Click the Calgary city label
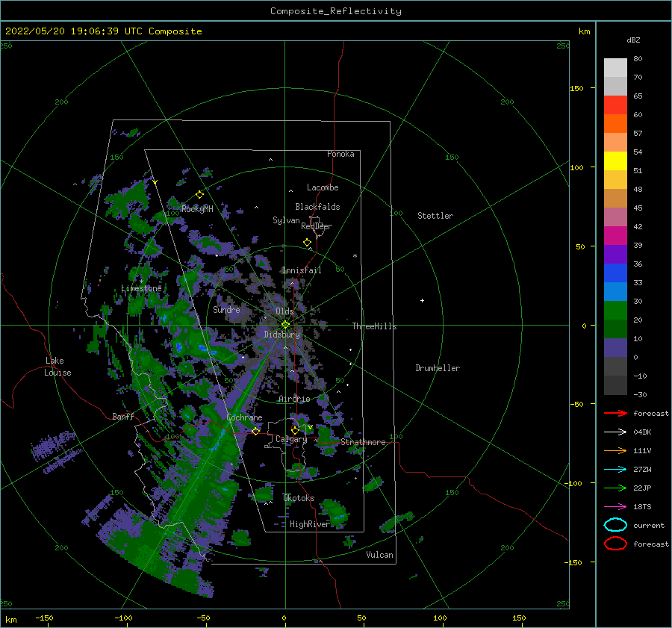 tap(291, 439)
